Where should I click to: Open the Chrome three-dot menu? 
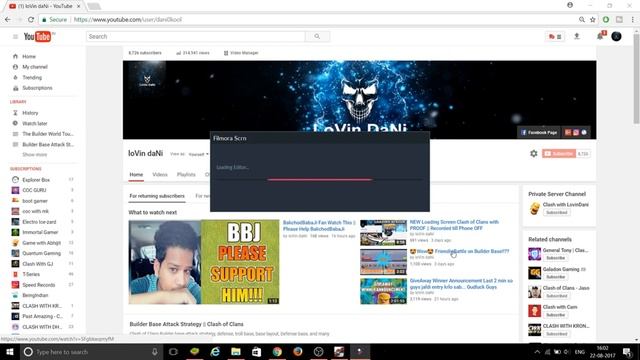pyautogui.click(x=633, y=19)
